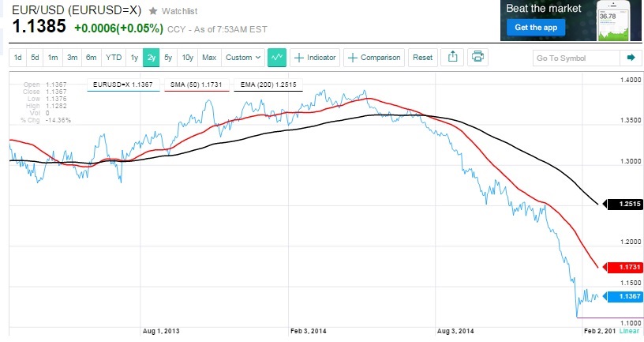Select the Max time range

(209, 58)
